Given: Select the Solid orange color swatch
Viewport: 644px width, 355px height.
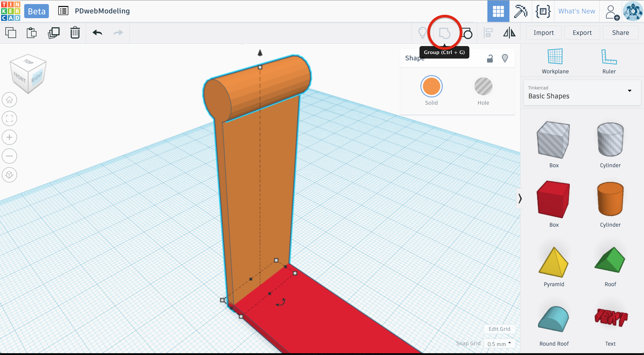Looking at the screenshot, I should pyautogui.click(x=431, y=87).
